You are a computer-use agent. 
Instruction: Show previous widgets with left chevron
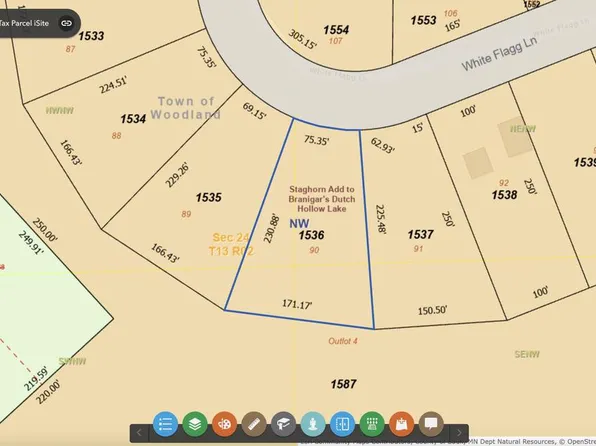(x=139, y=433)
